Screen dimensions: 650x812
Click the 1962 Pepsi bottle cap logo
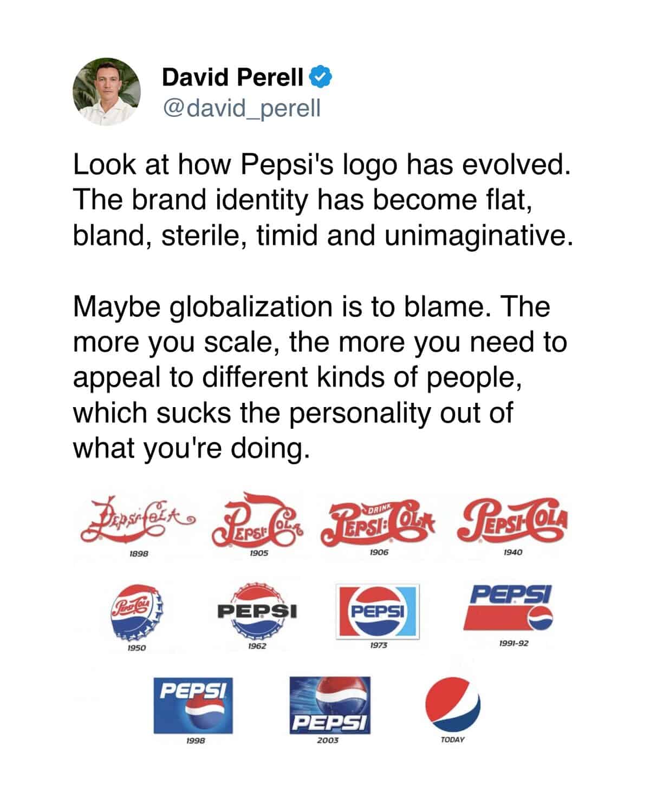[x=257, y=611]
